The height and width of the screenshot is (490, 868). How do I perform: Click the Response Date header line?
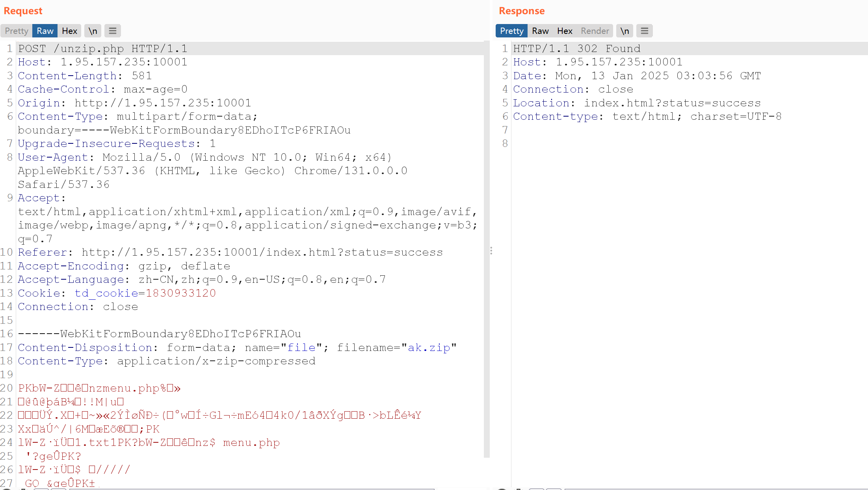point(637,76)
